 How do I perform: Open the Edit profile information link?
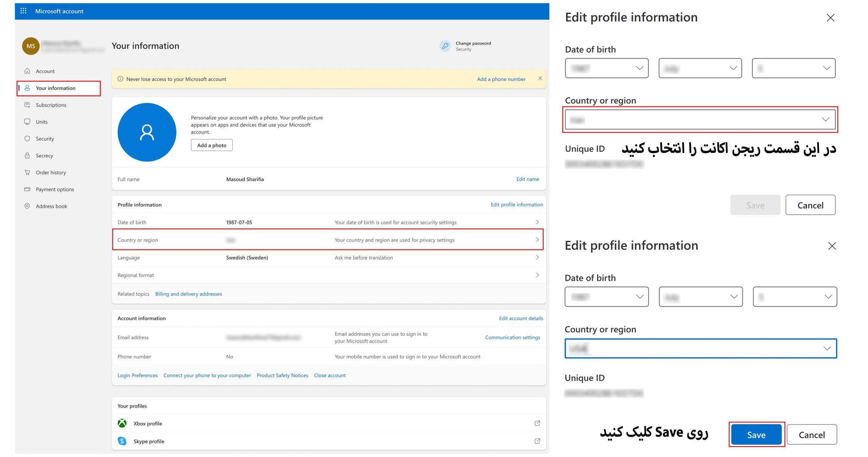(517, 204)
